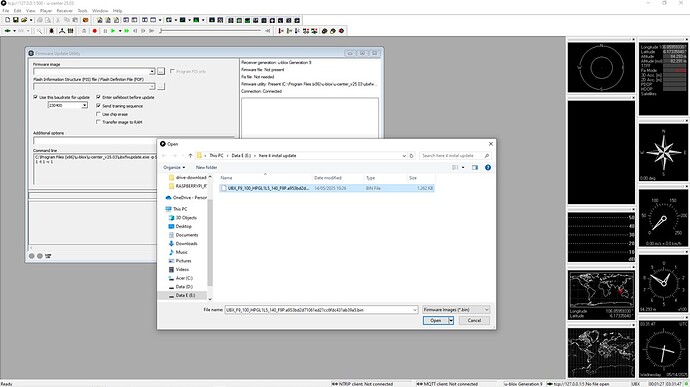Click the Downloads arrow icon in sidebar

[171, 243]
